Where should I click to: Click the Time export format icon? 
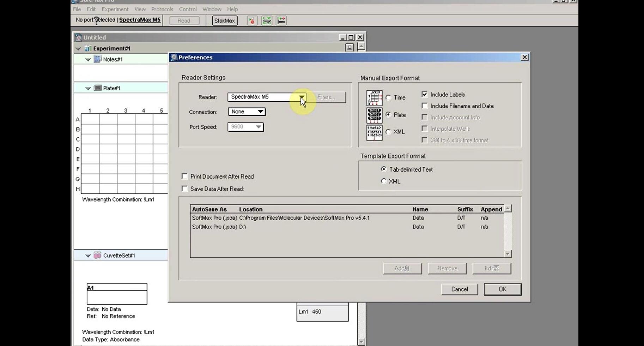click(x=374, y=98)
